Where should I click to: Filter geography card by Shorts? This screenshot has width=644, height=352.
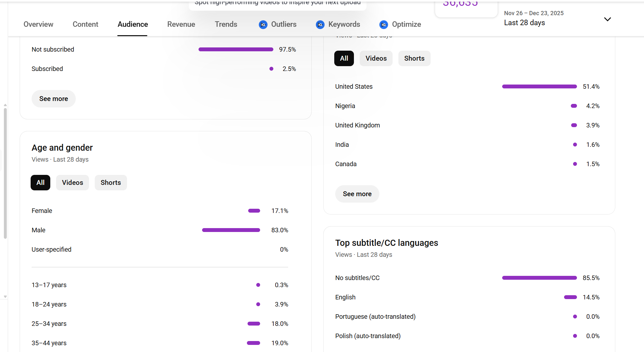414,58
